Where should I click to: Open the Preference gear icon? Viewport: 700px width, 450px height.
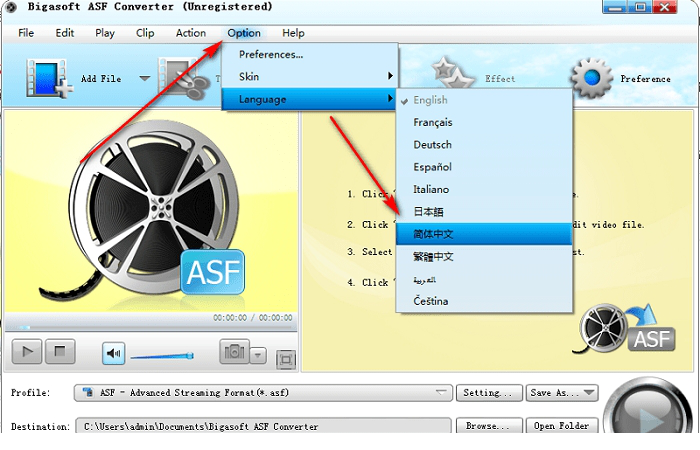pyautogui.click(x=591, y=78)
